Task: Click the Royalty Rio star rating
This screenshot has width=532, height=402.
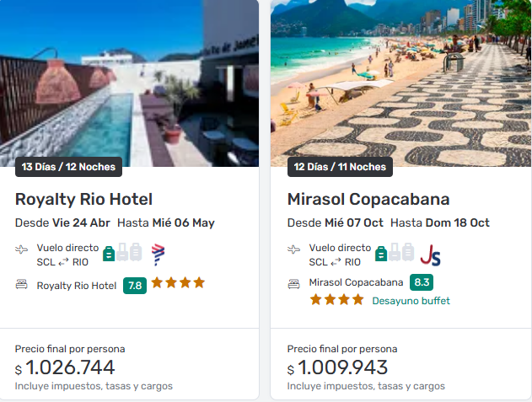Action: [178, 283]
